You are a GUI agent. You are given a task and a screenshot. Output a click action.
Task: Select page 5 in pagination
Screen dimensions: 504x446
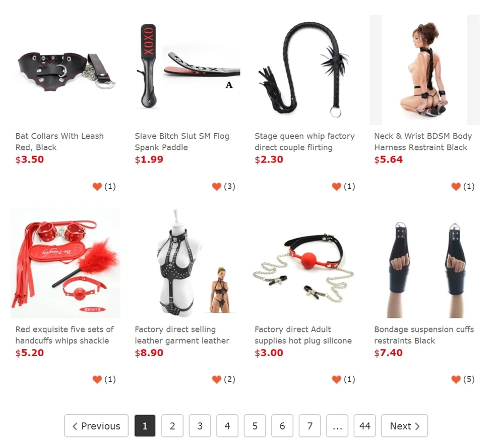point(255,426)
